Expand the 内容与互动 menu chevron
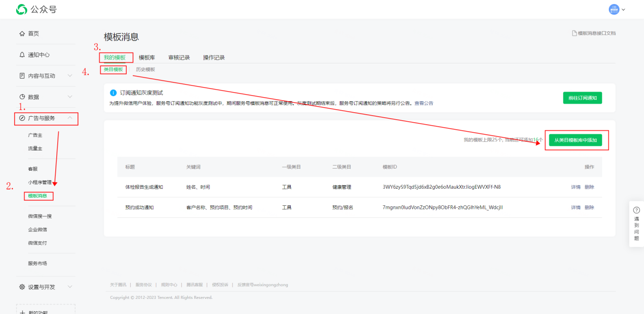 (x=70, y=76)
